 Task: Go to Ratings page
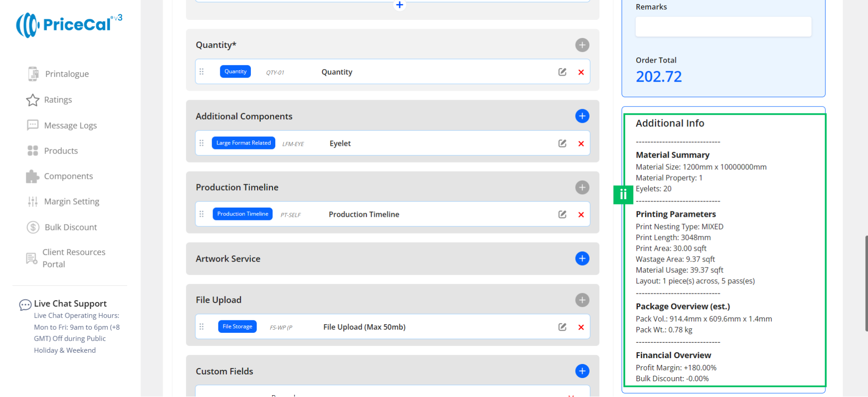click(58, 100)
